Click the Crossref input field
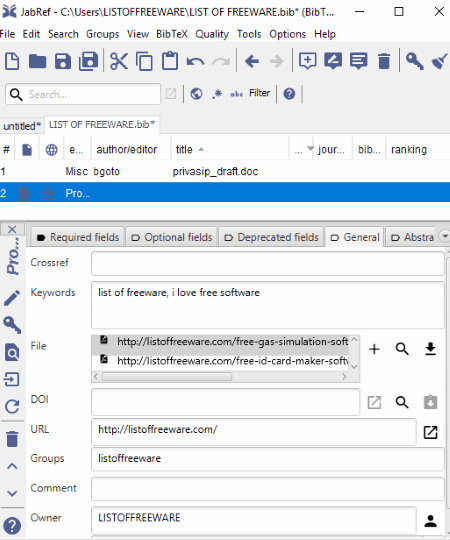The image size is (450, 540). coord(268,263)
